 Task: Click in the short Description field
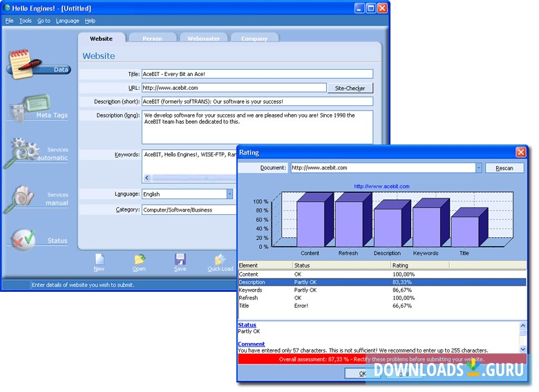click(x=257, y=102)
